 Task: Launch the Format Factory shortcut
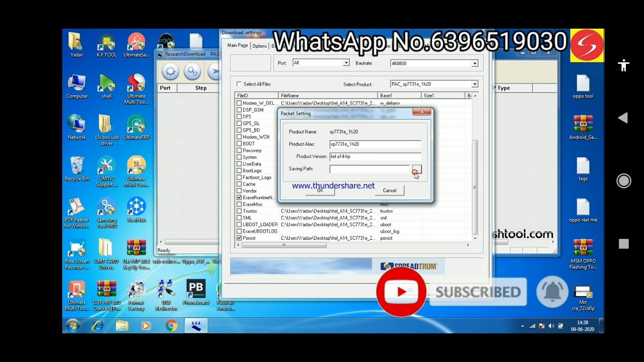136,296
